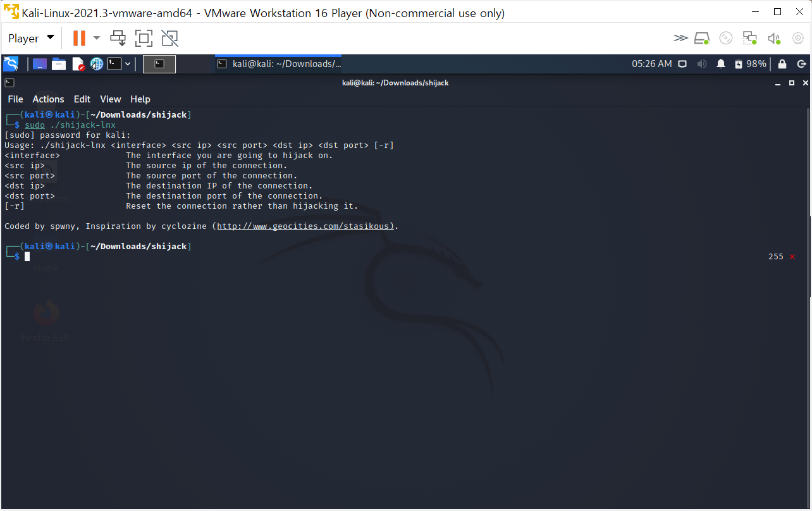
Task: Click the '[sudo] password for kali:' line
Action: click(x=67, y=135)
